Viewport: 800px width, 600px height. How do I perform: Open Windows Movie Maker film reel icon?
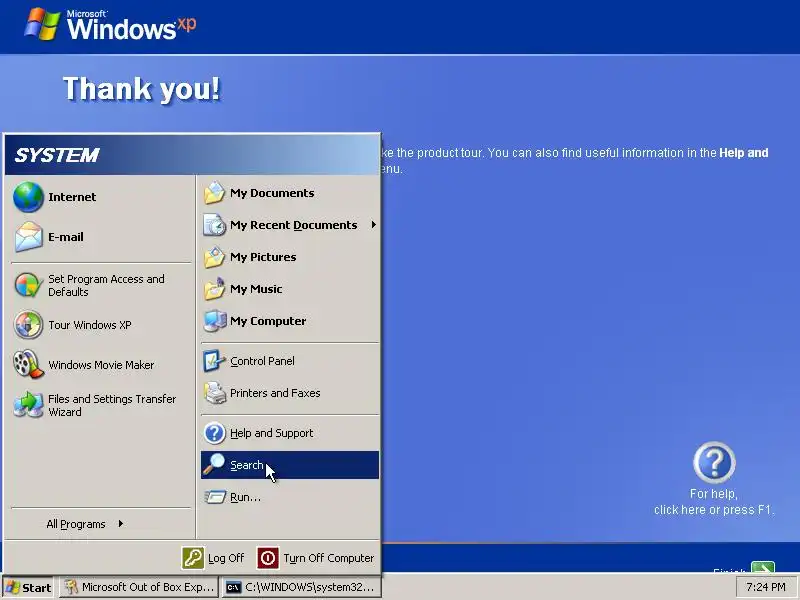[x=28, y=364]
